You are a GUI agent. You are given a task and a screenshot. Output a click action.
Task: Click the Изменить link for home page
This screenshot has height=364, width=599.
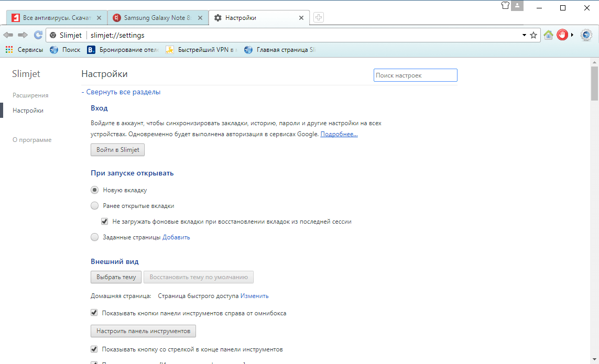point(254,296)
